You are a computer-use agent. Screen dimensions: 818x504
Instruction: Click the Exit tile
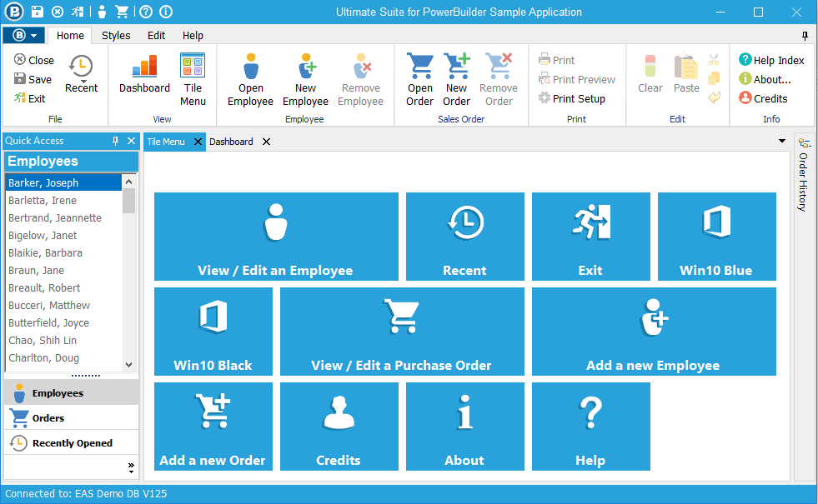point(590,237)
